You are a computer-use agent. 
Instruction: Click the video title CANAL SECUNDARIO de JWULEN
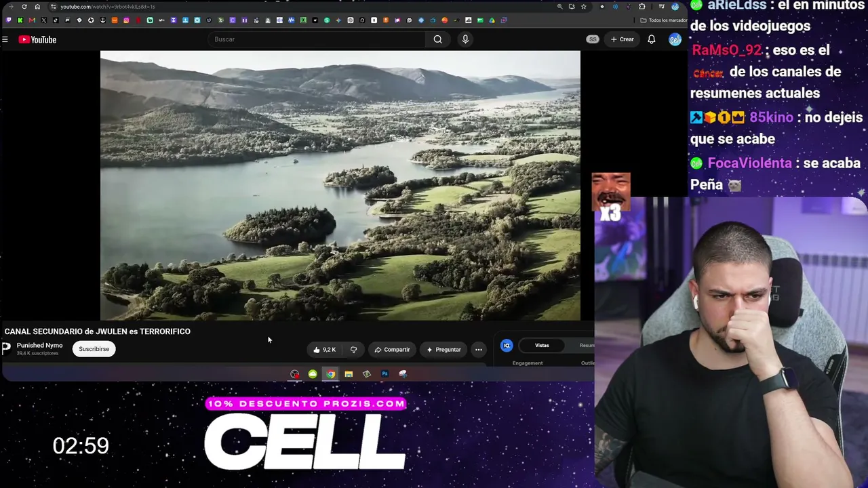[x=98, y=331]
